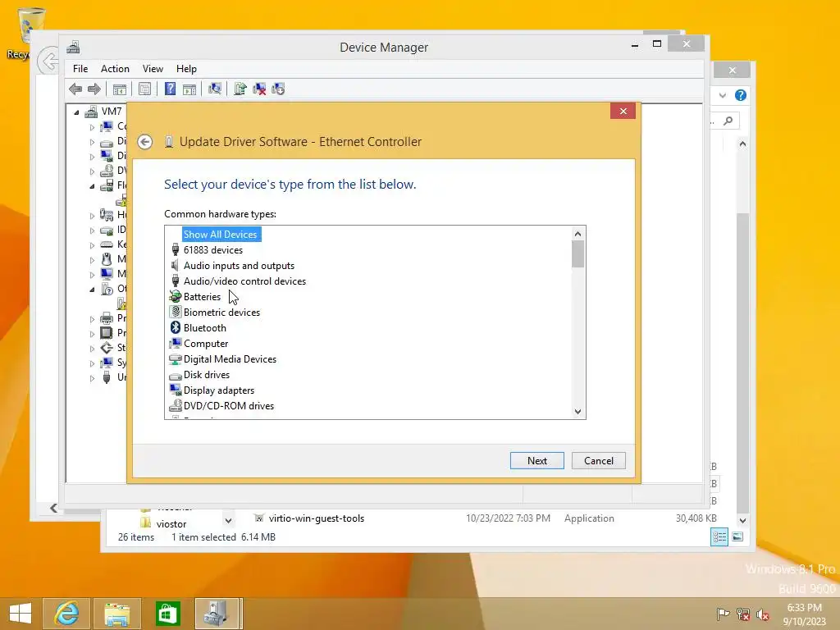Image resolution: width=840 pixels, height=630 pixels.
Task: Expand the Printers (Pr) node beside printer icon
Action: [92, 319]
